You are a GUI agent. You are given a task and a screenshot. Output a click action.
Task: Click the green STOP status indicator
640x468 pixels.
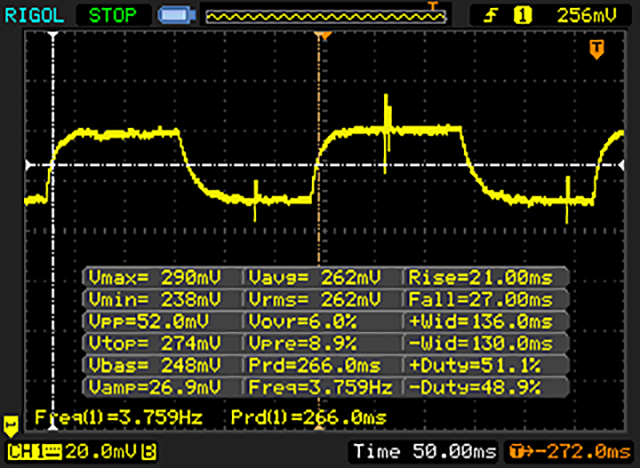[x=113, y=16]
